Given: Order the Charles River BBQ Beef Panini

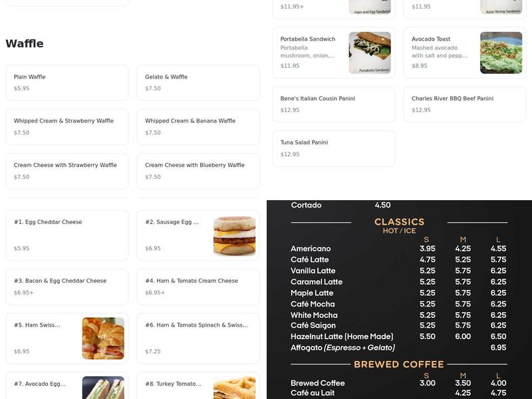Looking at the screenshot, I should point(464,103).
